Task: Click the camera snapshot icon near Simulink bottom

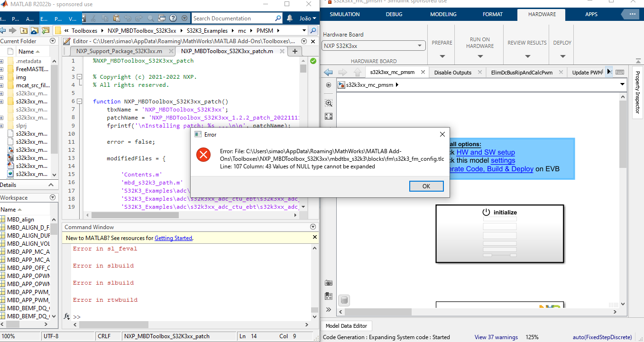Action: coord(329,283)
